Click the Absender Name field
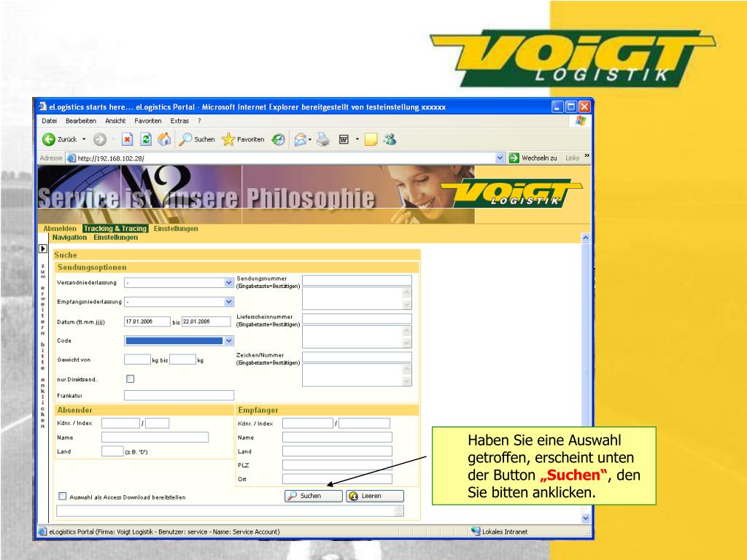 point(155,437)
